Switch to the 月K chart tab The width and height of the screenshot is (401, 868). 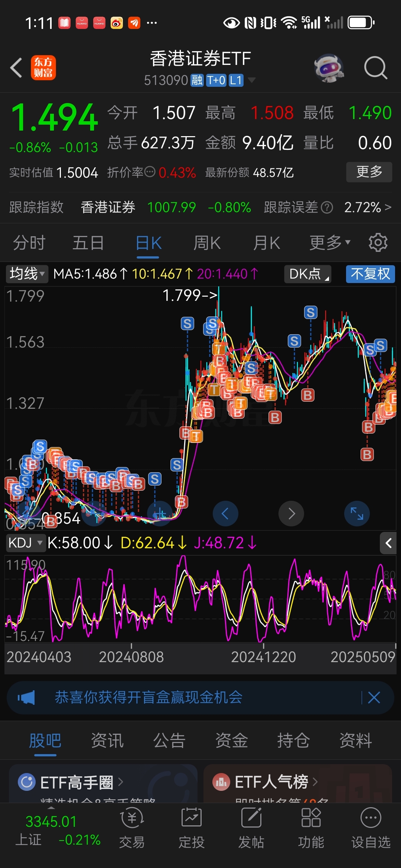click(x=267, y=243)
